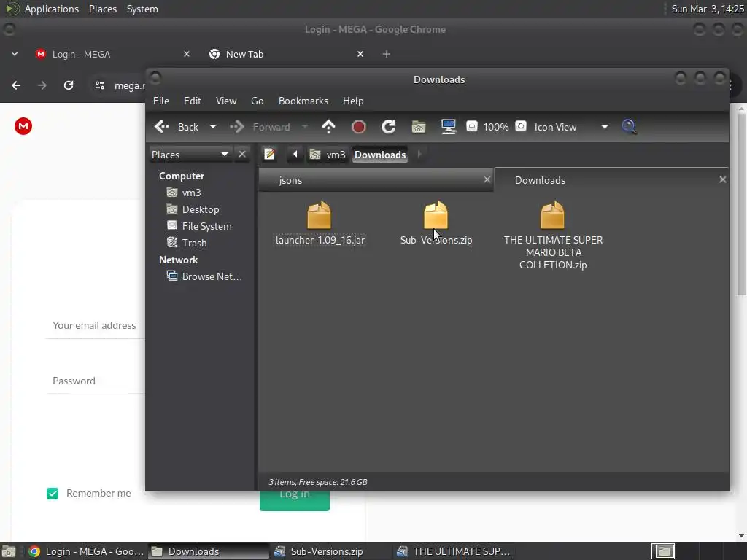
Task: Zoom in with the plus icon
Action: pyautogui.click(x=521, y=126)
